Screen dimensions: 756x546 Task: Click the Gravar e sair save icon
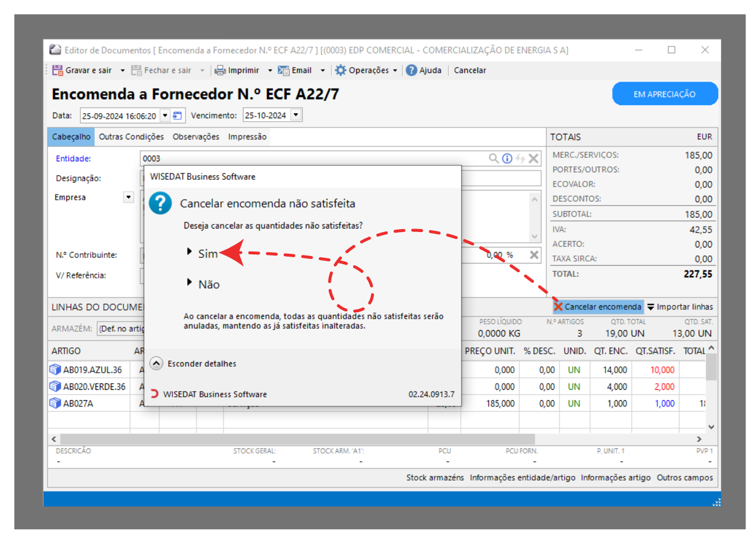coord(57,71)
